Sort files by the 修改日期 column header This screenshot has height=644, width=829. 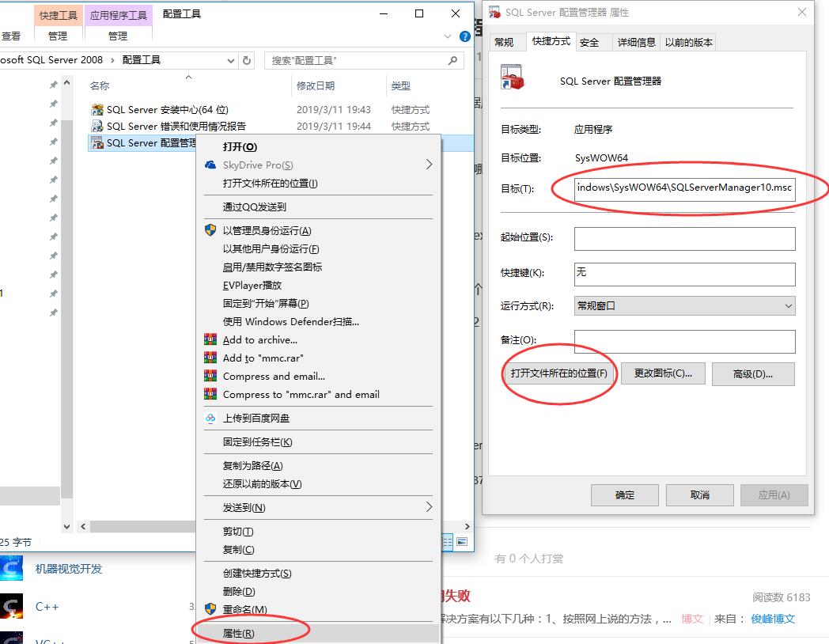(316, 85)
